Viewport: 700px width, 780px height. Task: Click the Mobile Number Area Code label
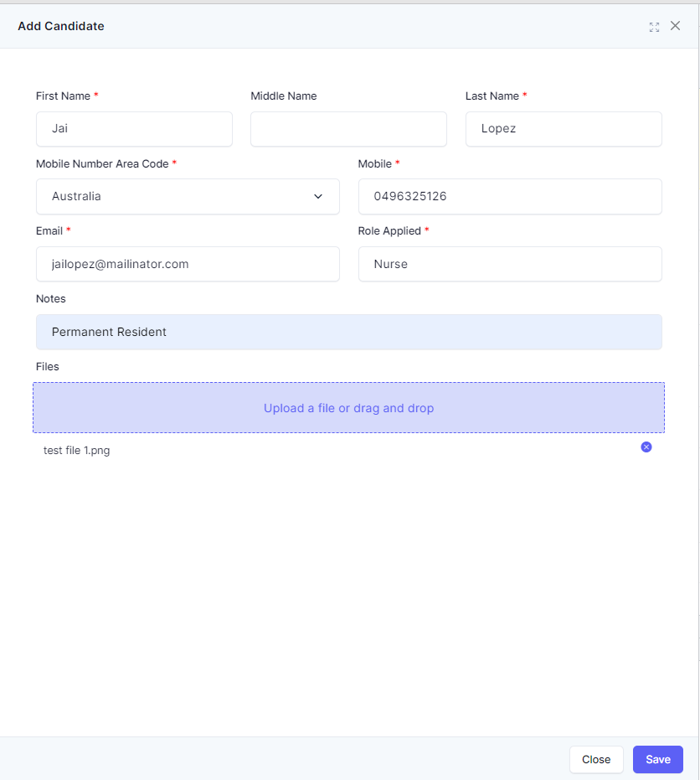click(x=102, y=163)
